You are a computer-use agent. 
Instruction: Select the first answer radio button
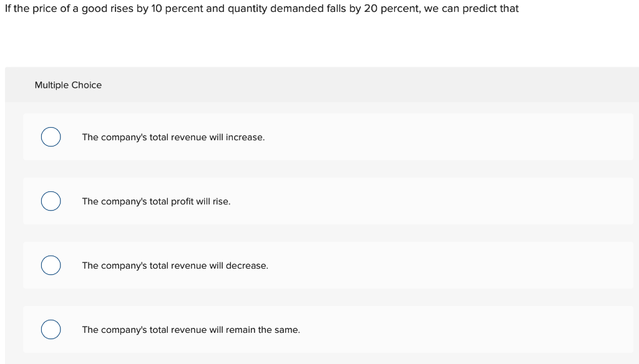point(51,136)
